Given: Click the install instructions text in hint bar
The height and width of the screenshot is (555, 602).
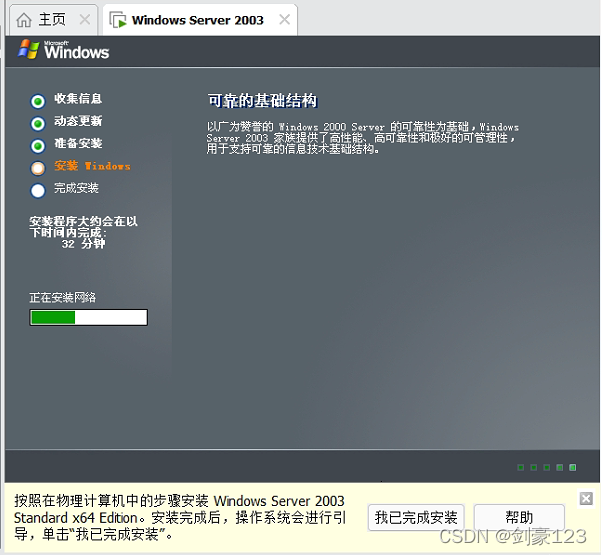Looking at the screenshot, I should coord(180,517).
